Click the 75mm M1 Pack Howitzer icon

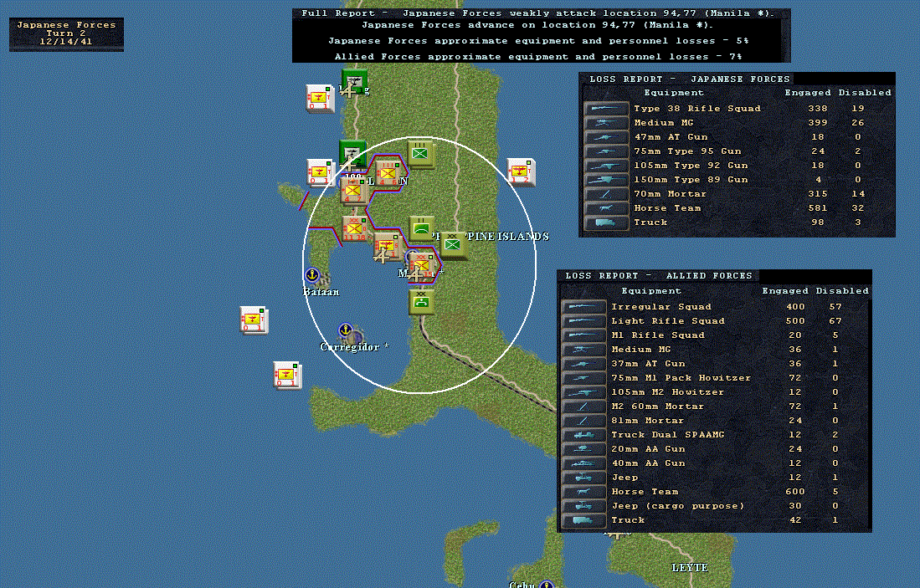click(583, 378)
